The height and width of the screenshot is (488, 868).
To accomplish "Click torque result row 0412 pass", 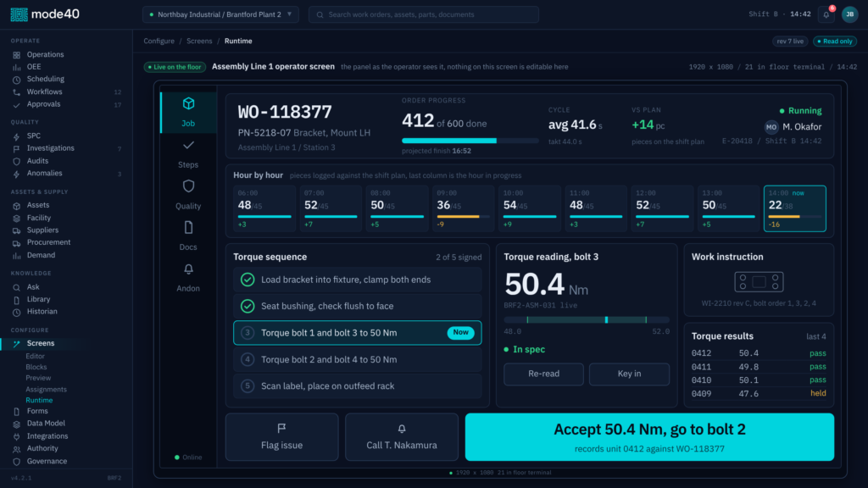I will [x=759, y=353].
